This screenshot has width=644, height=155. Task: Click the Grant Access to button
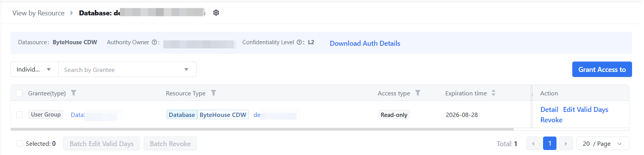pyautogui.click(x=602, y=69)
